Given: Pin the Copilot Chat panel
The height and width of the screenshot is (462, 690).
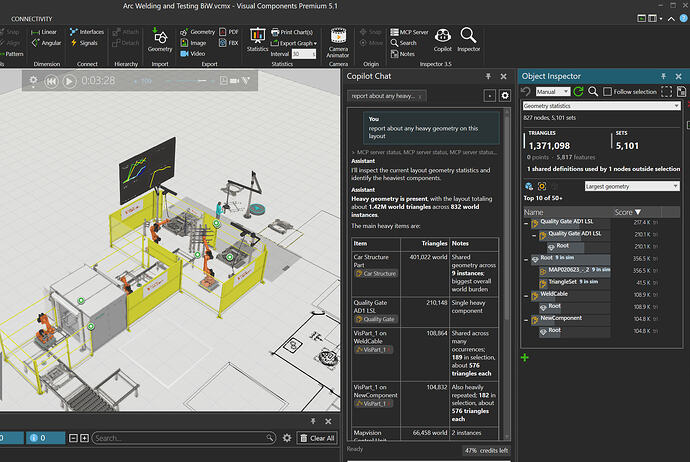Looking at the screenshot, I should pos(488,76).
